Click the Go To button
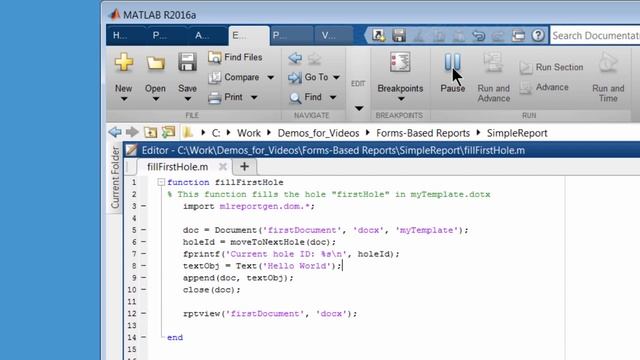Viewport: 640px width, 360px height. (308, 77)
